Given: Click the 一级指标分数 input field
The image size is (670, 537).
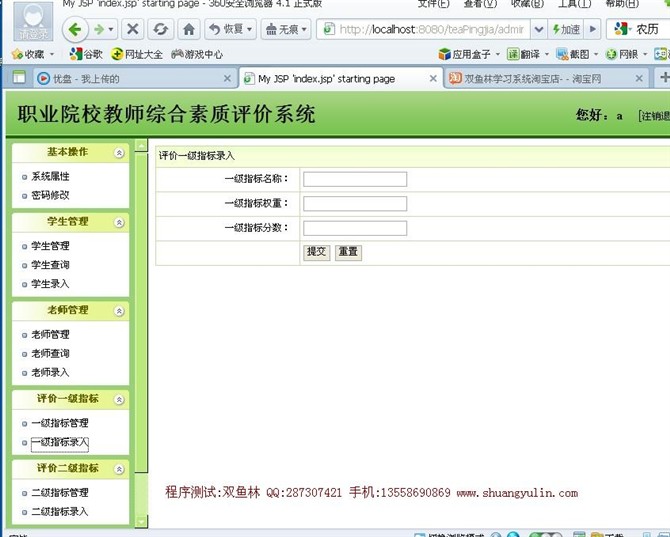Looking at the screenshot, I should 355,228.
